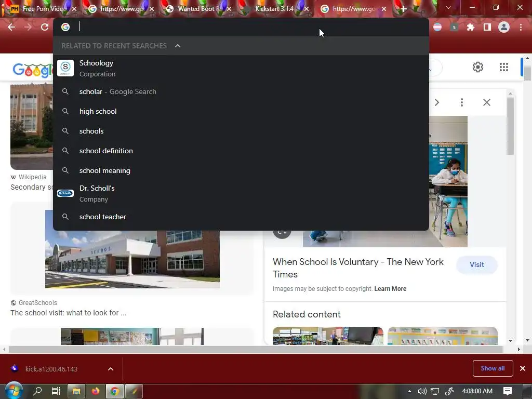532x399 pixels.
Task: Click the horizontal page scrollbar
Action: (x=255, y=350)
